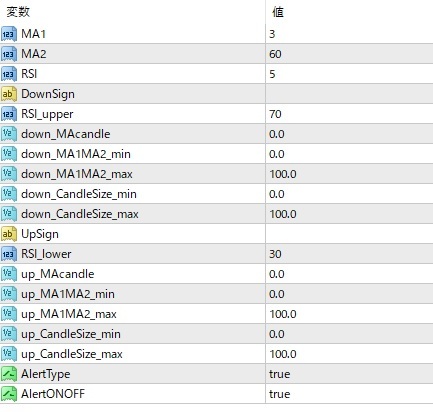Edit the down_MA1MA2_max value 100.0

coord(283,174)
